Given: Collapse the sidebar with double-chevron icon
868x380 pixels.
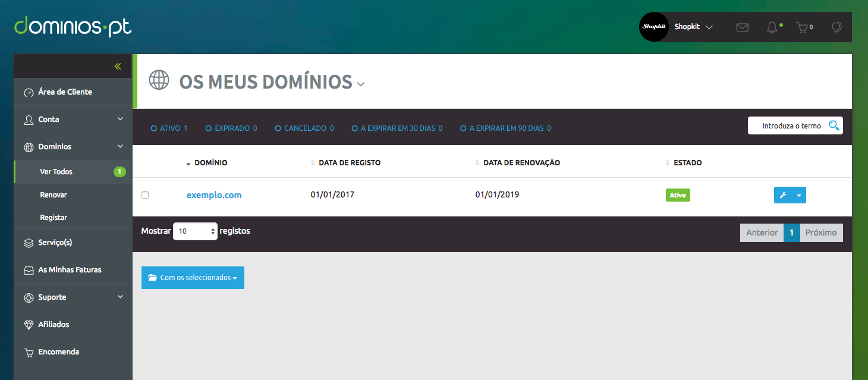Looking at the screenshot, I should (x=118, y=67).
